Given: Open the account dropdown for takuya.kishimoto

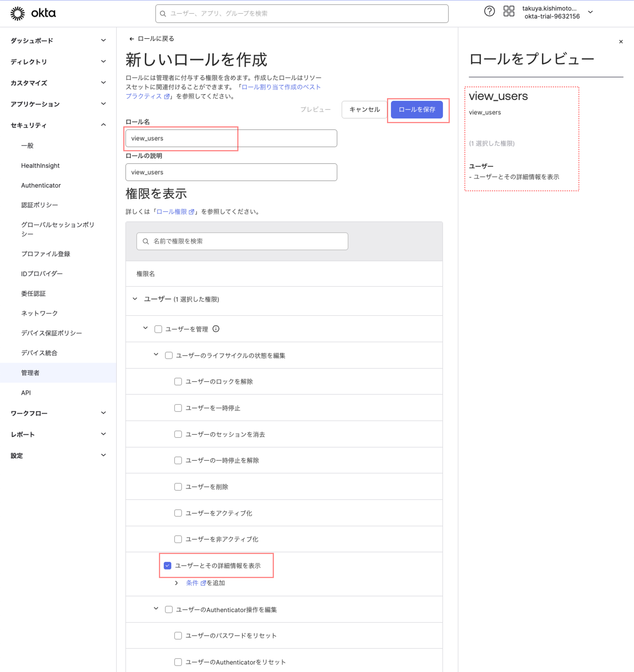Looking at the screenshot, I should [x=590, y=12].
